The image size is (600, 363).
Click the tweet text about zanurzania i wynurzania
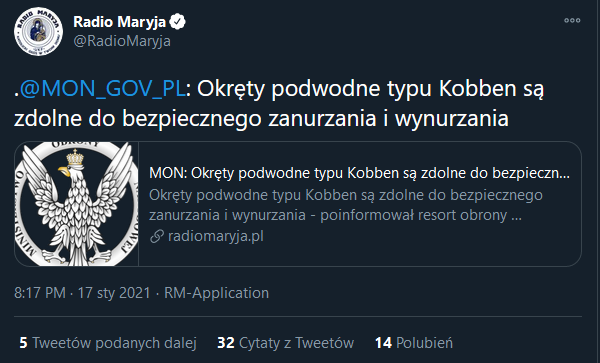pyautogui.click(x=279, y=103)
